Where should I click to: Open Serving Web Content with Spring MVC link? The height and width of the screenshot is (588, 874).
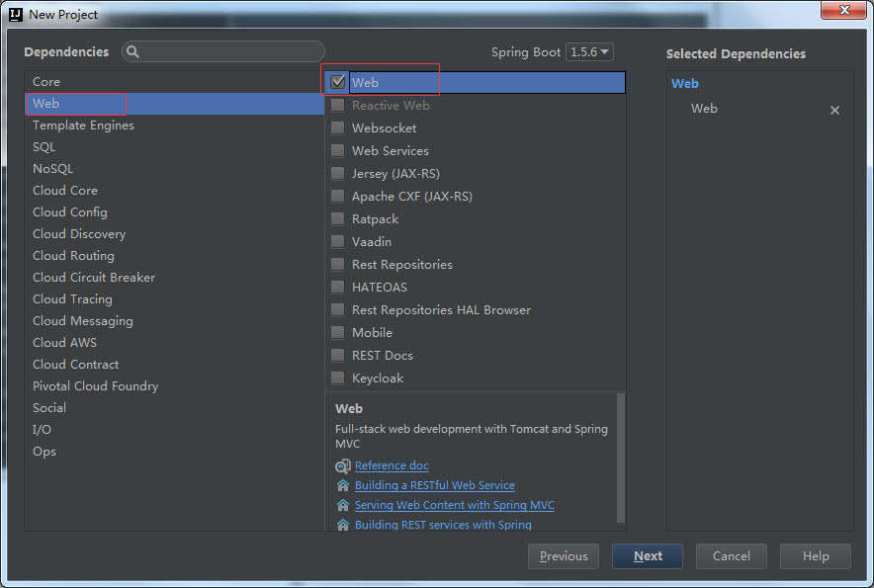click(454, 505)
